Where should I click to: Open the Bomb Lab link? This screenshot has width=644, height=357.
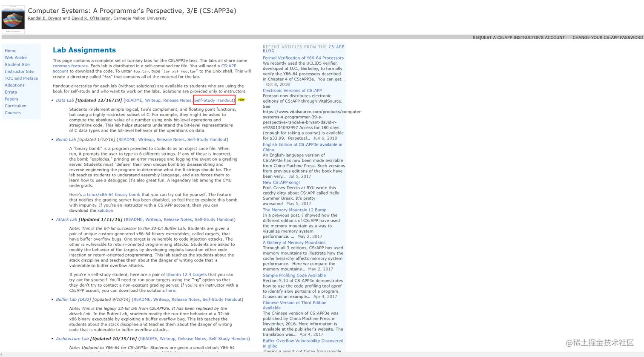pyautogui.click(x=66, y=139)
